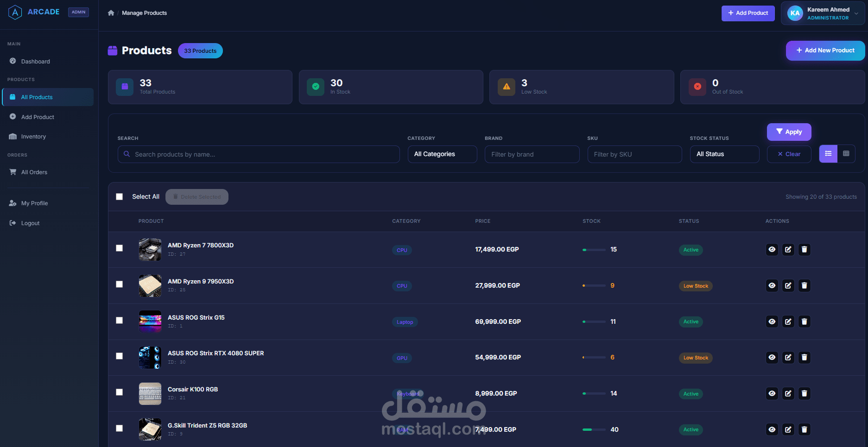View details of Corsair K100 RGB
Viewport: 868px width, 447px height.
(772, 394)
